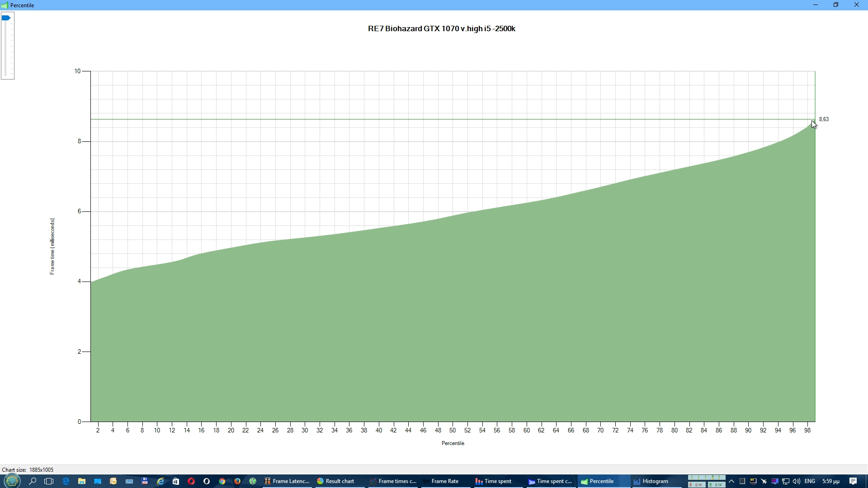Click the airplane tray icon
This screenshot has height=488, width=868.
click(x=764, y=481)
